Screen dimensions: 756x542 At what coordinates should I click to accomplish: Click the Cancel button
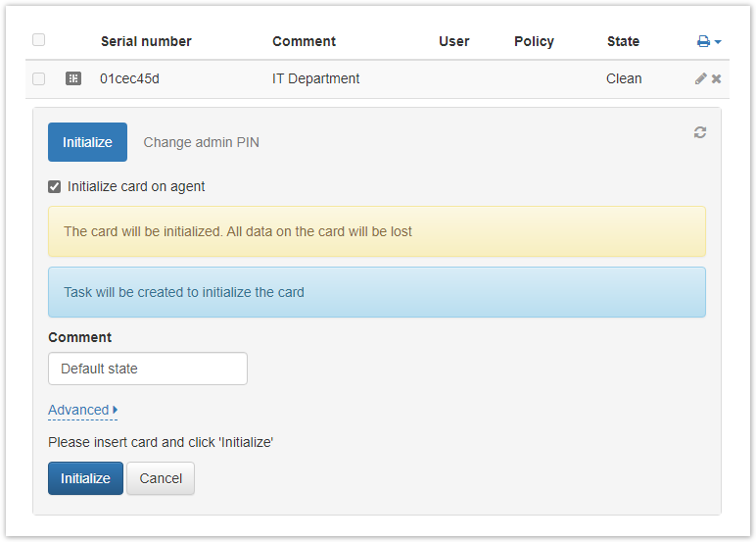pos(161,478)
